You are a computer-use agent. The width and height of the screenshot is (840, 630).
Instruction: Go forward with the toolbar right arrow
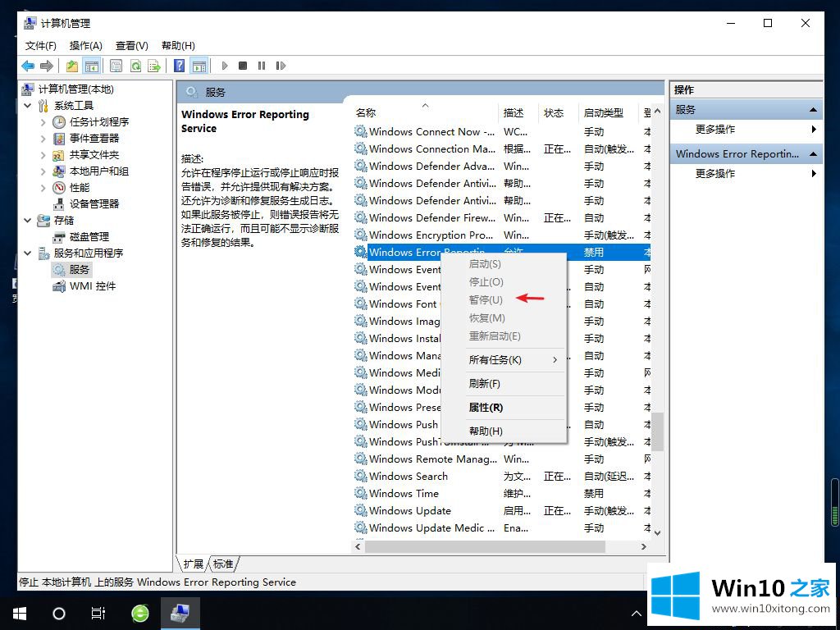(47, 66)
